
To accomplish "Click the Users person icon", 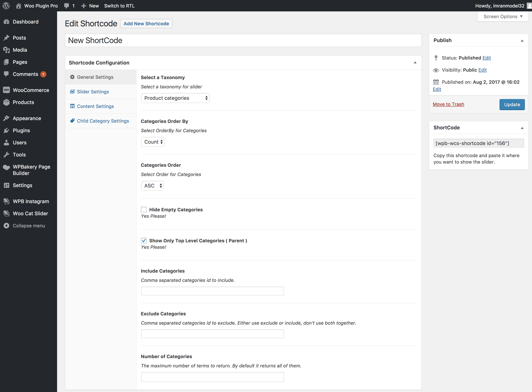I will coord(6,142).
